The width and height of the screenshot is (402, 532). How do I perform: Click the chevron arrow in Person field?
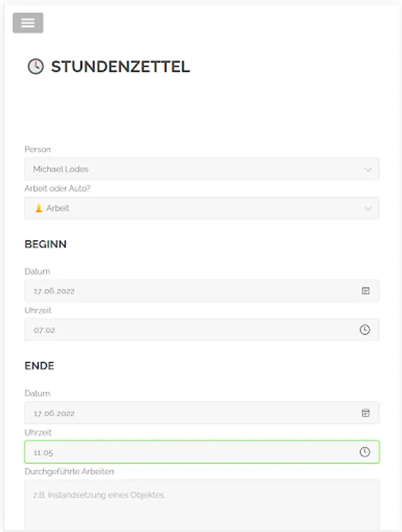pos(368,170)
